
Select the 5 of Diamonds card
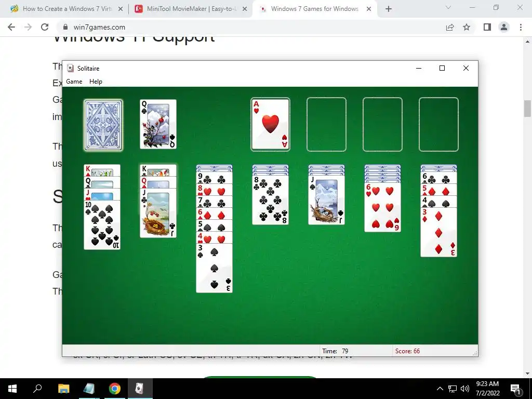pyautogui.click(x=438, y=190)
